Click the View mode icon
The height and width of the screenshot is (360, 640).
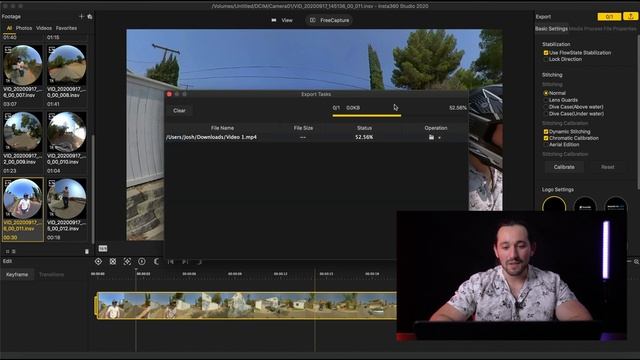(x=274, y=20)
